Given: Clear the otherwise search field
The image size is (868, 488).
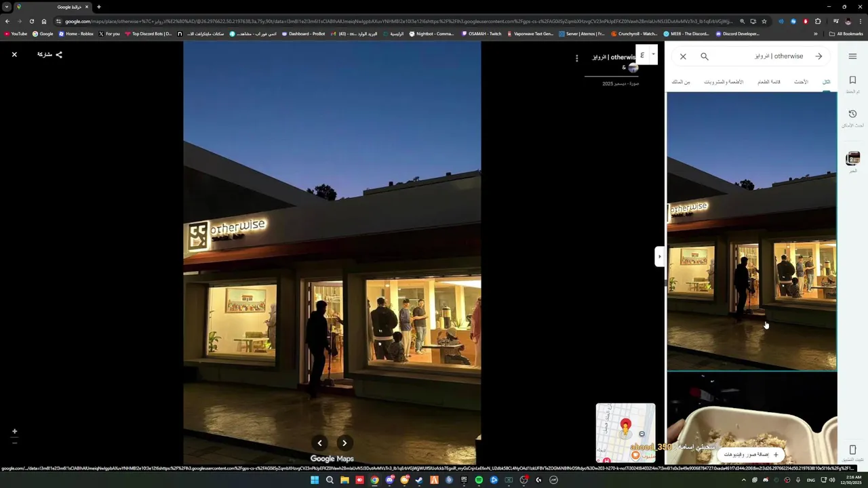Looking at the screenshot, I should click(683, 56).
